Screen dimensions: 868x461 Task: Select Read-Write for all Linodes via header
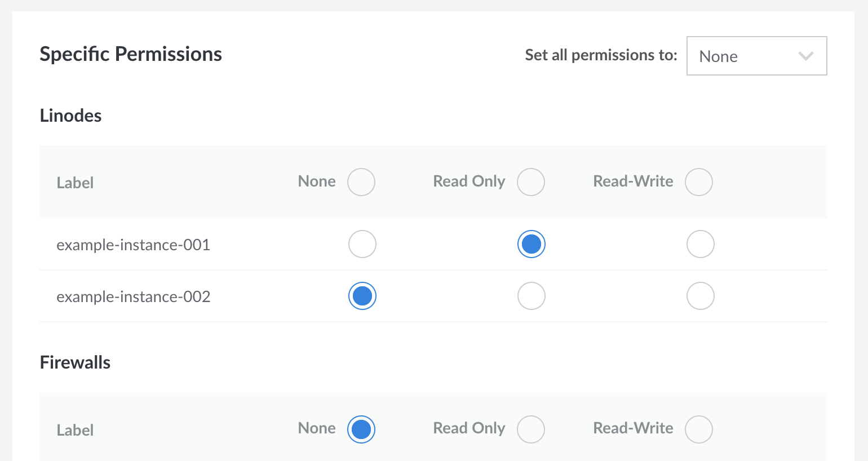click(699, 181)
